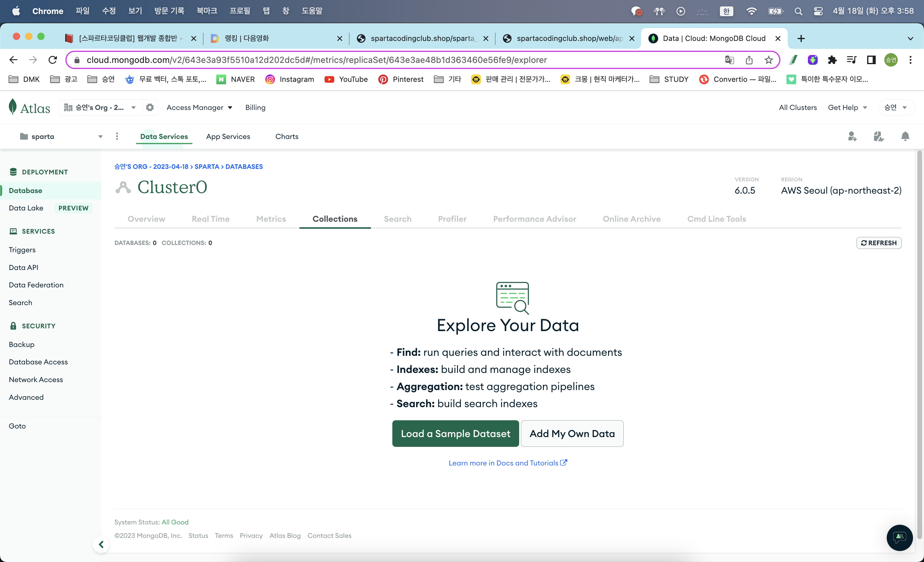Open Chrome side panel icon
Viewport: 924px width, 562px height.
871,60
